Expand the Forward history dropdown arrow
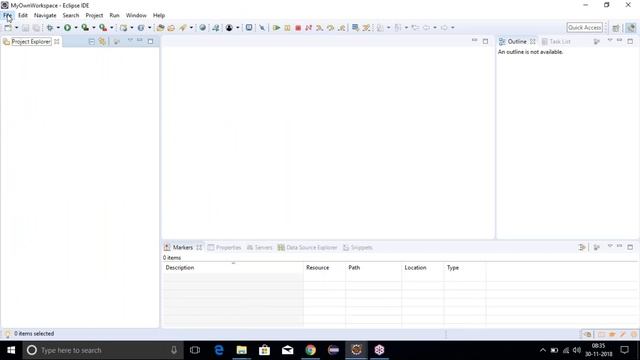Screen dimensions: 640x360 [453, 28]
